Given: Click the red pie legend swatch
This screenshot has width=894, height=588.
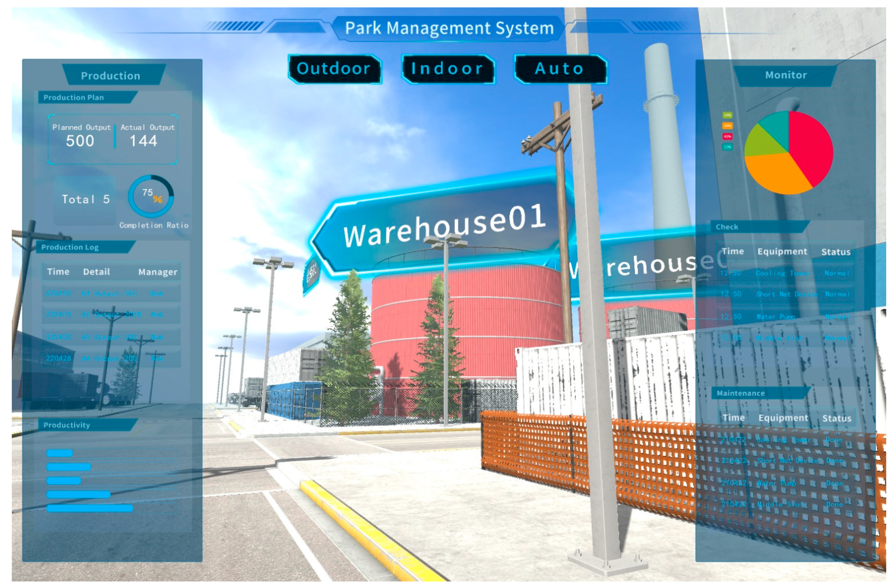Looking at the screenshot, I should (x=728, y=136).
